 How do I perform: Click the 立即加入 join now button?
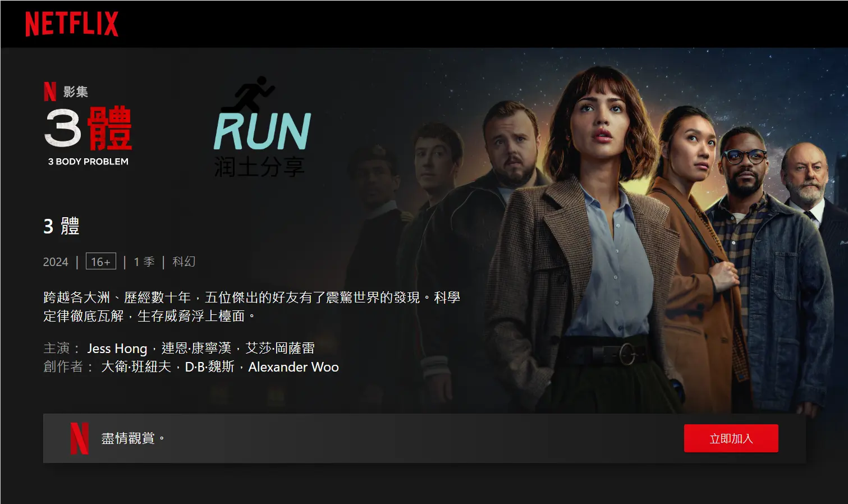coord(731,438)
